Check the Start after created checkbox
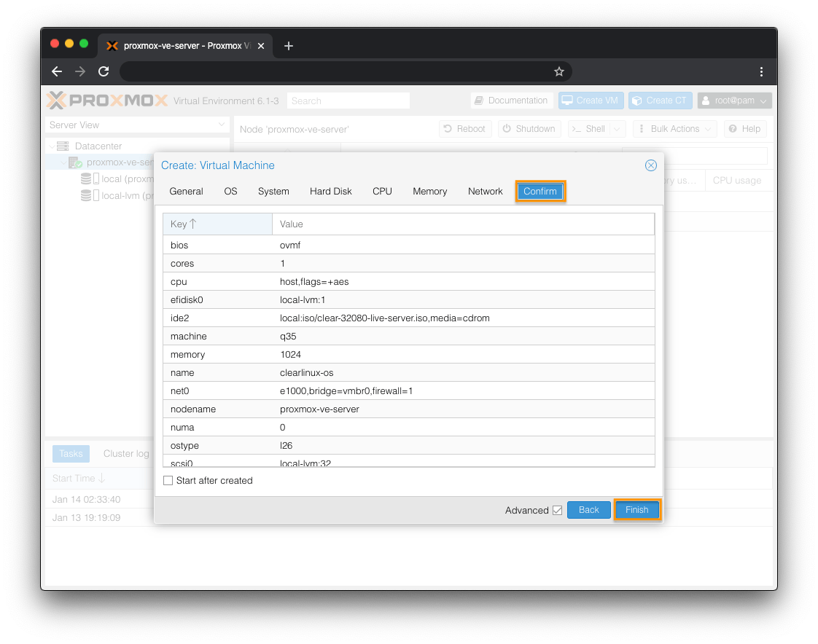 coord(168,481)
